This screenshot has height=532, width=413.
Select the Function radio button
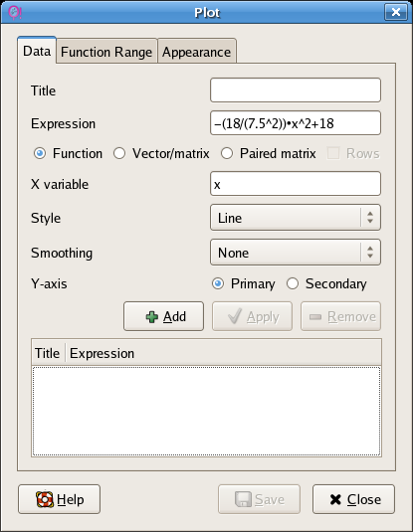click(40, 153)
